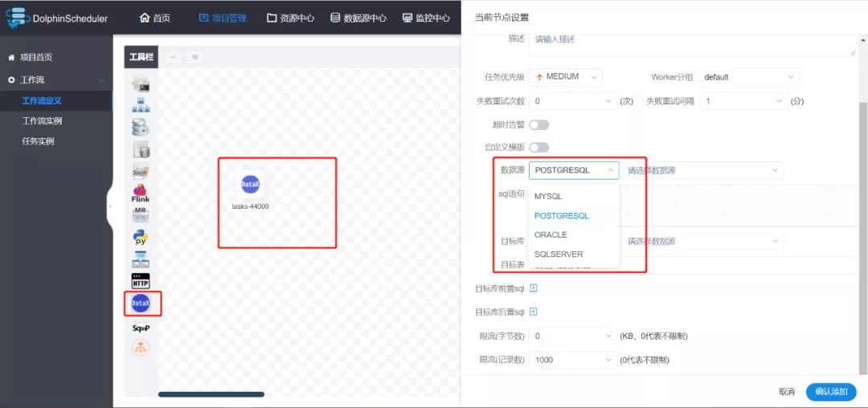
Task: Open the 请选择数据源 dropdown beside POSTGRESQL
Action: point(703,170)
